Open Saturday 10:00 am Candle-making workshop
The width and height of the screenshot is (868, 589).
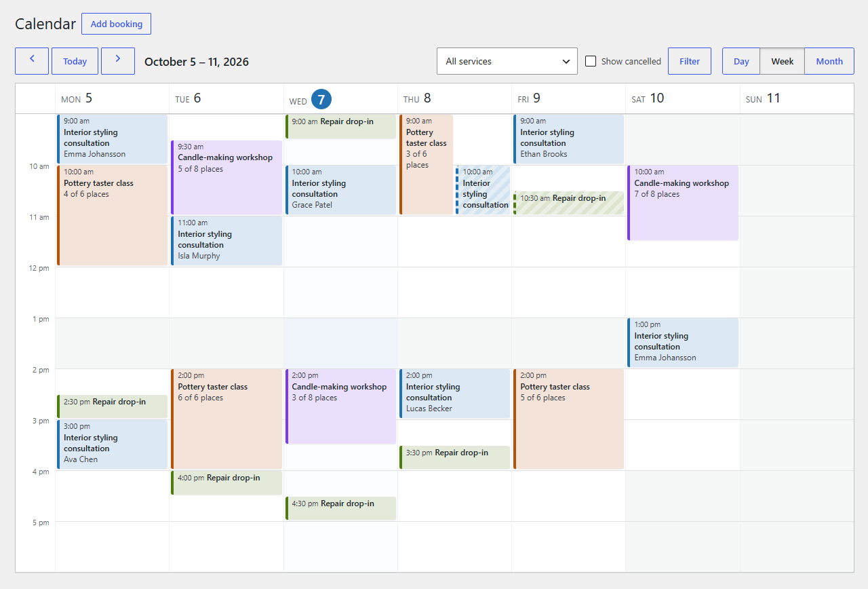(683, 203)
